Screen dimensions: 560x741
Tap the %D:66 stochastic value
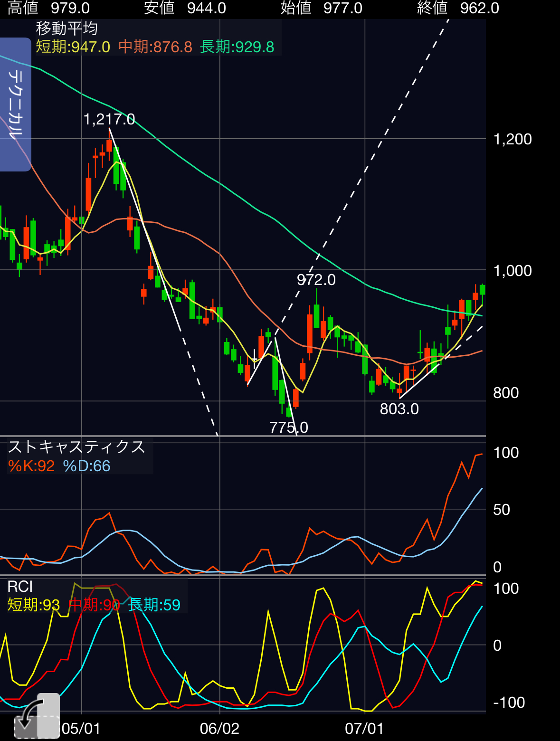(x=86, y=466)
